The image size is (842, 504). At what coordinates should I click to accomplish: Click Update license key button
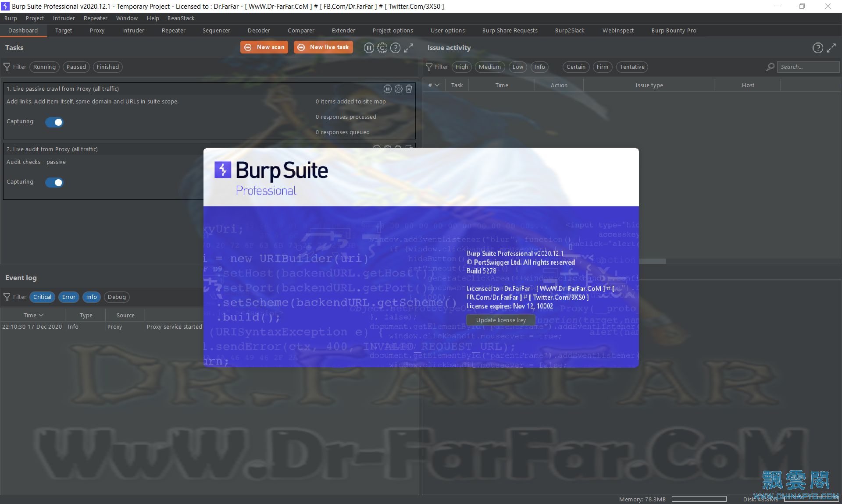click(x=501, y=320)
